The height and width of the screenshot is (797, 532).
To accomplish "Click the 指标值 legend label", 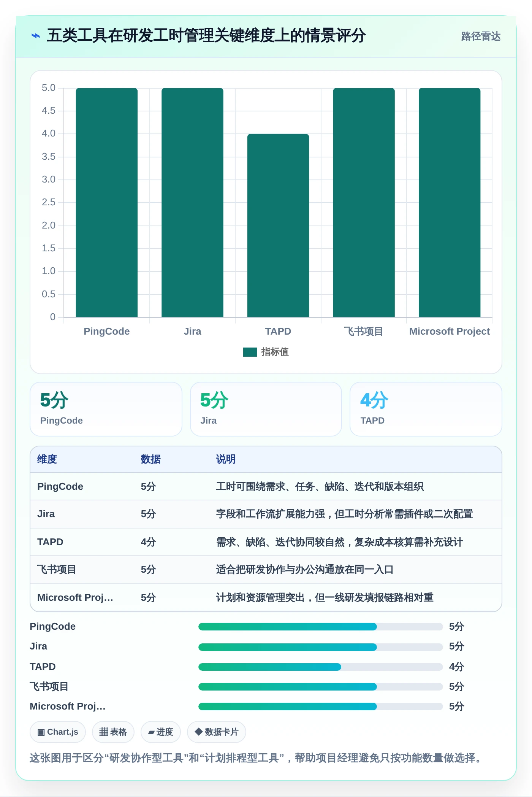I will click(x=275, y=352).
